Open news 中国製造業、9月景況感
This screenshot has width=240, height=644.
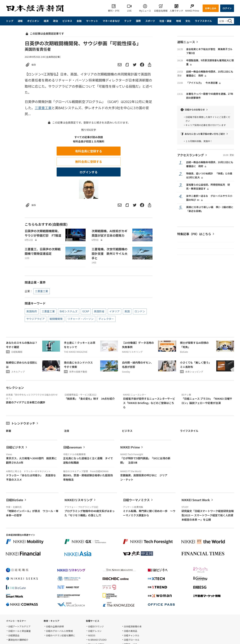pos(210,62)
